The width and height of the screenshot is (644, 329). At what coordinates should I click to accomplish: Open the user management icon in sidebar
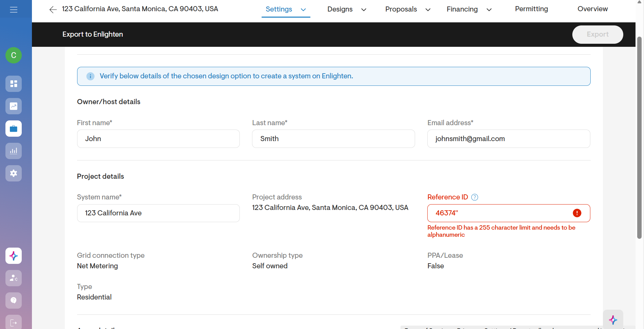click(14, 278)
